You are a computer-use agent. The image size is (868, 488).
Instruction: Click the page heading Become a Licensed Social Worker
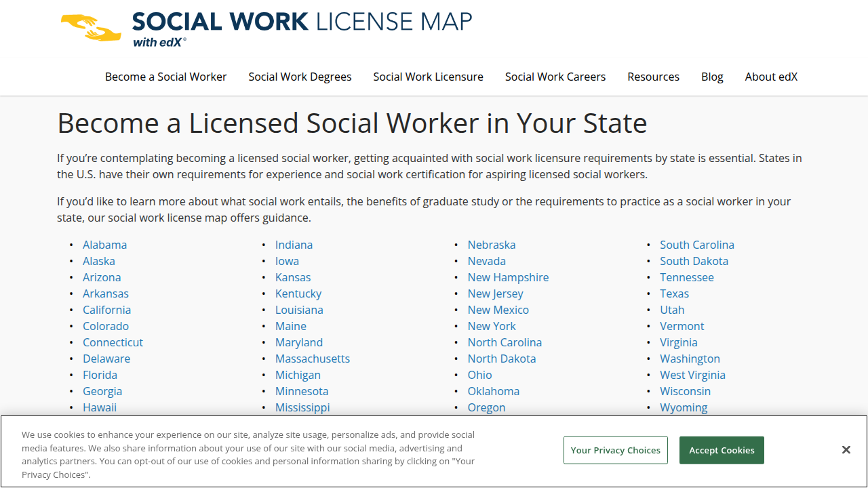point(352,123)
